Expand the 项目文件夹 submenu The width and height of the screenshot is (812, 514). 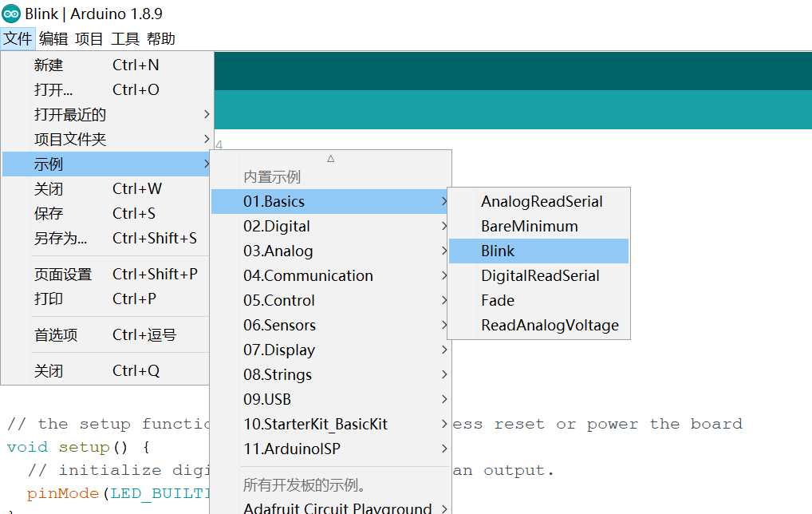pos(108,139)
